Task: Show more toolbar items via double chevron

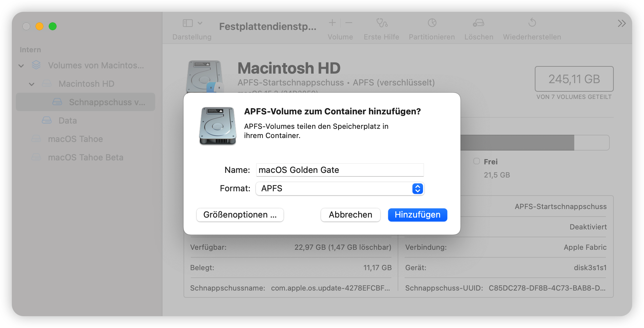Action: point(621,23)
